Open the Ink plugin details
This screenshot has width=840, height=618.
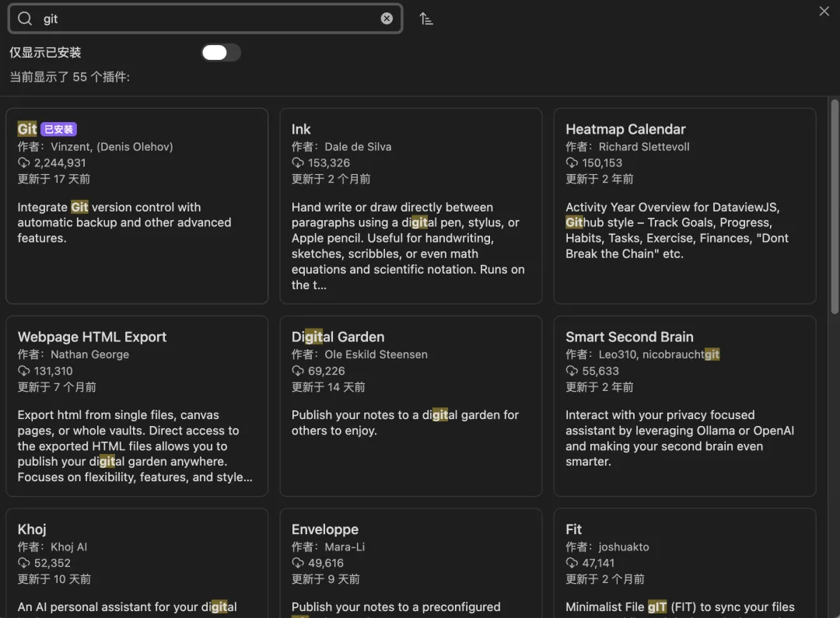pyautogui.click(x=411, y=205)
